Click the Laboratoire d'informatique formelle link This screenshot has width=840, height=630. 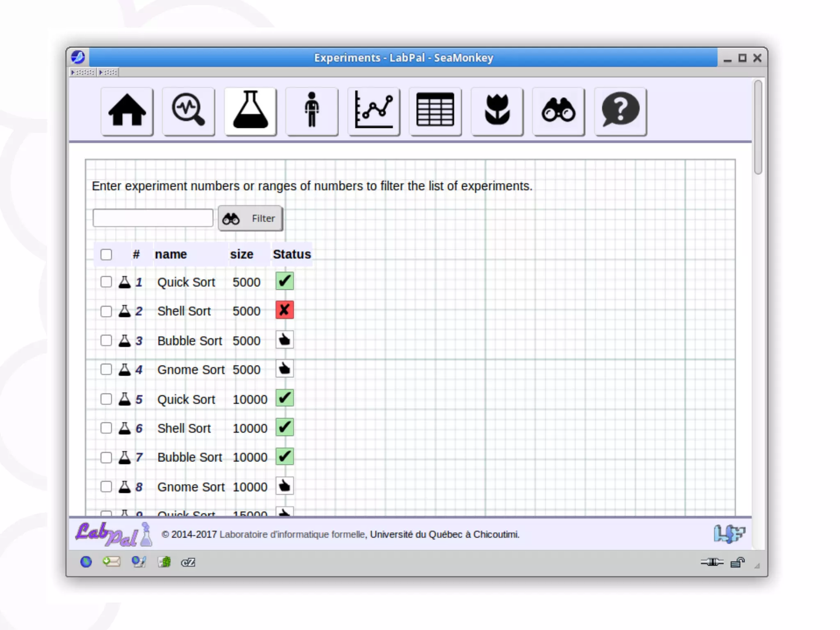point(292,534)
